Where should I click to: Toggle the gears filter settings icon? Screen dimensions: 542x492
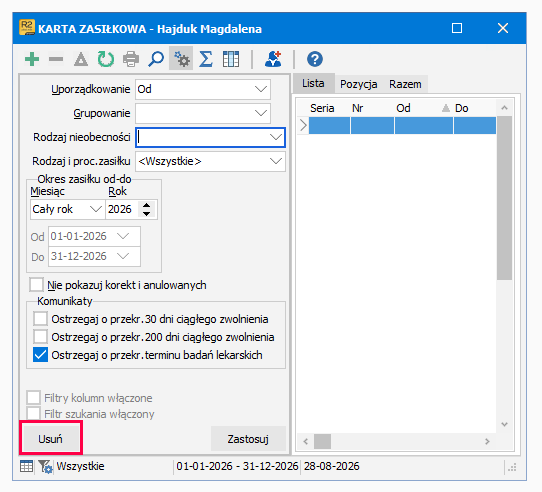[x=181, y=59]
